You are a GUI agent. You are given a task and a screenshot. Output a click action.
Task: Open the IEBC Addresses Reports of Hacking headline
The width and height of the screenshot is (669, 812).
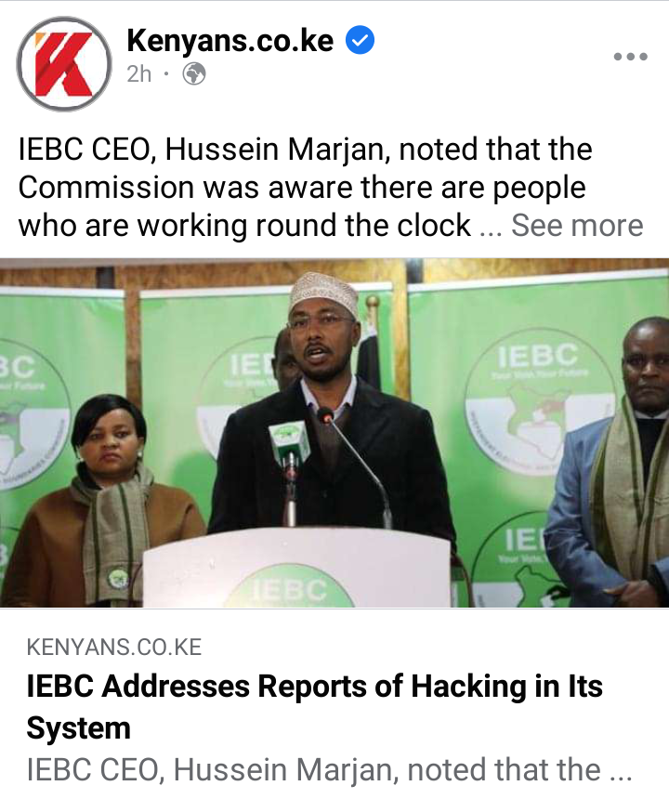(314, 707)
